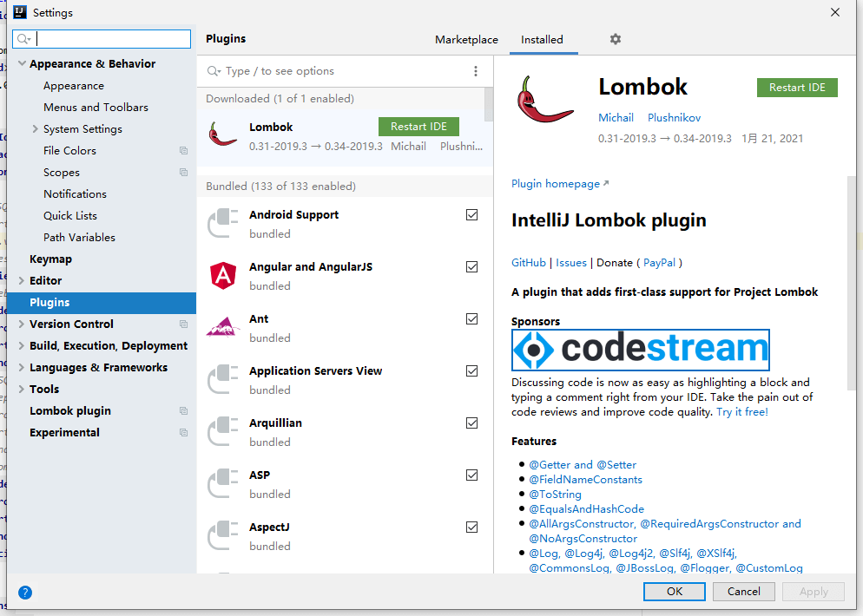
Task: Click the codestream sponsor banner
Action: point(640,350)
